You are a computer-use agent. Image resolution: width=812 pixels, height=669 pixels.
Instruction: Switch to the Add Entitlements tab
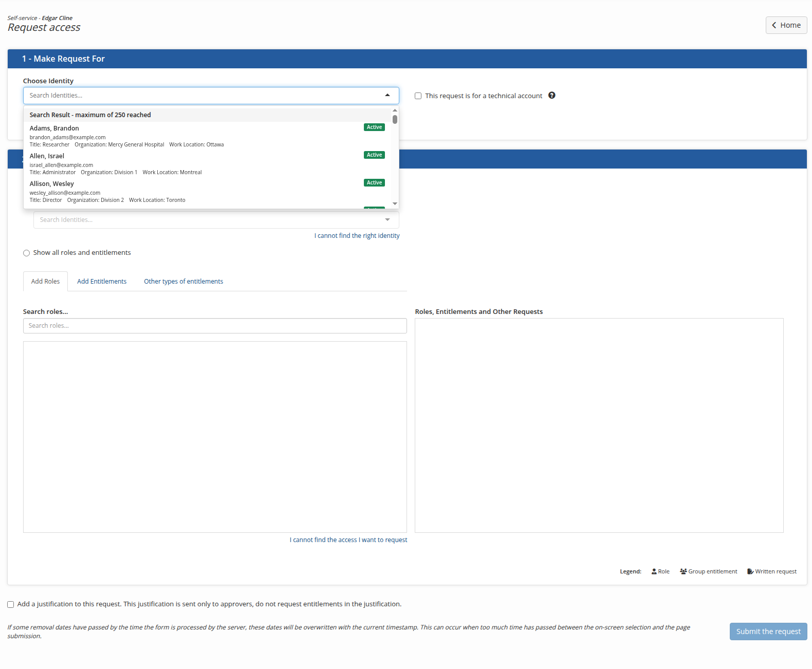[102, 281]
